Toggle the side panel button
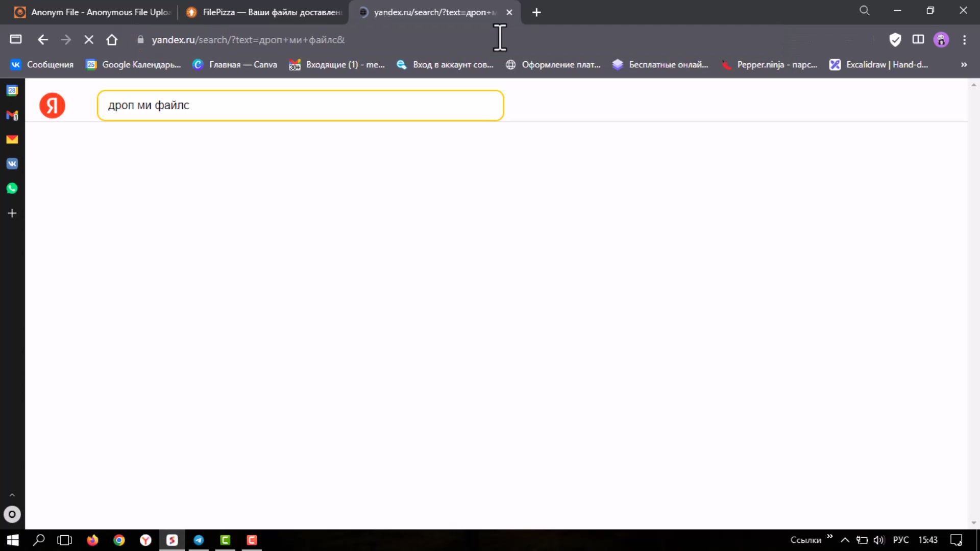The height and width of the screenshot is (551, 980). tap(16, 40)
